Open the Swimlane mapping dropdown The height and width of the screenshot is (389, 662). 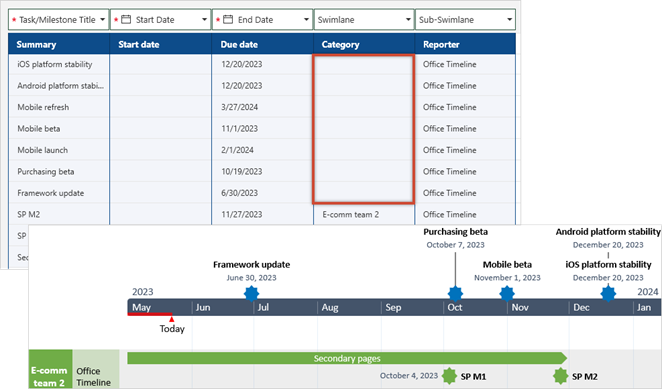pos(364,19)
